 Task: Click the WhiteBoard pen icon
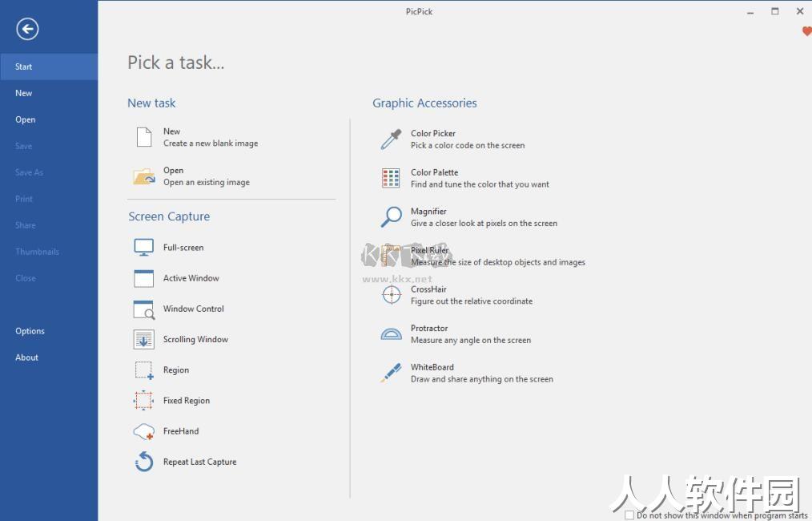click(391, 373)
